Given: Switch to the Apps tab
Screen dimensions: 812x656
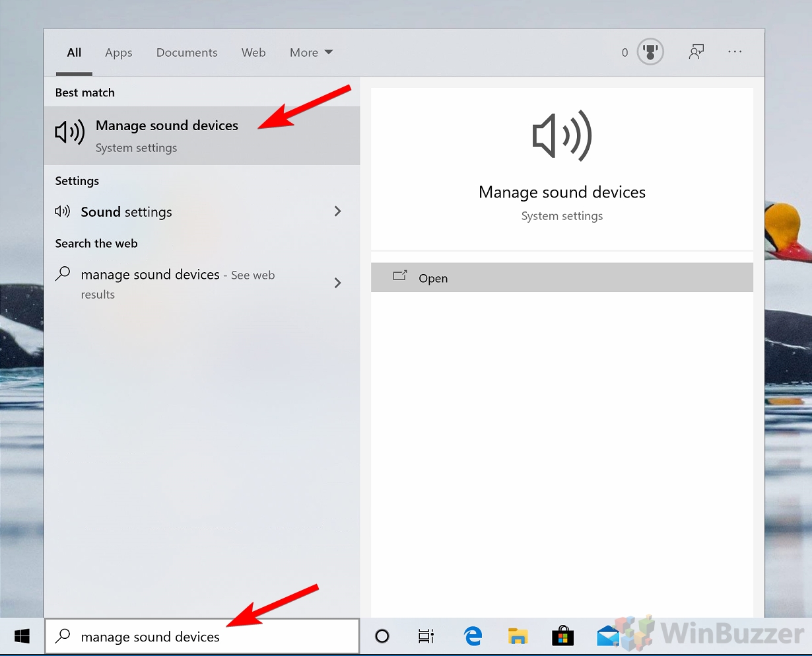Looking at the screenshot, I should 119,53.
